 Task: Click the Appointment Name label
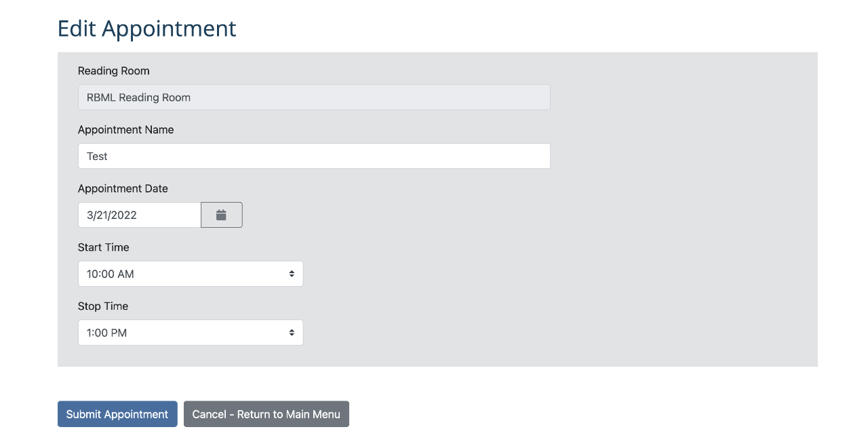pyautogui.click(x=125, y=129)
